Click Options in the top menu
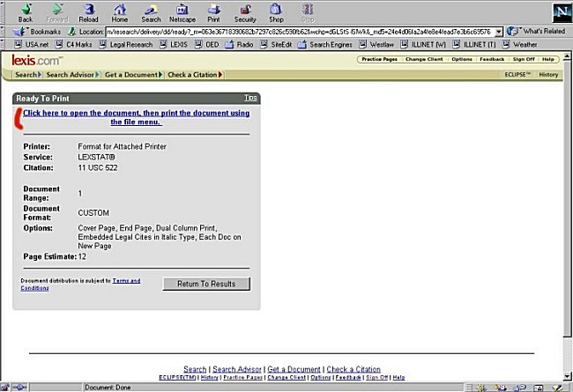This screenshot has width=573, height=392. 462,59
